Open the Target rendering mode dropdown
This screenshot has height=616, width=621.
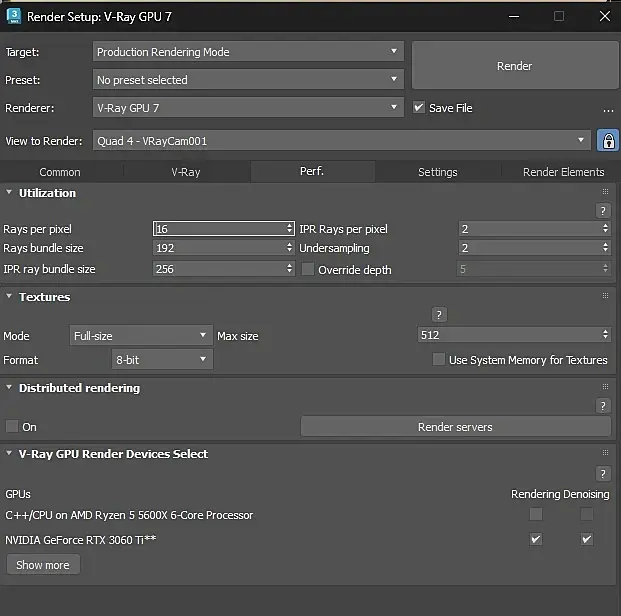pos(248,52)
